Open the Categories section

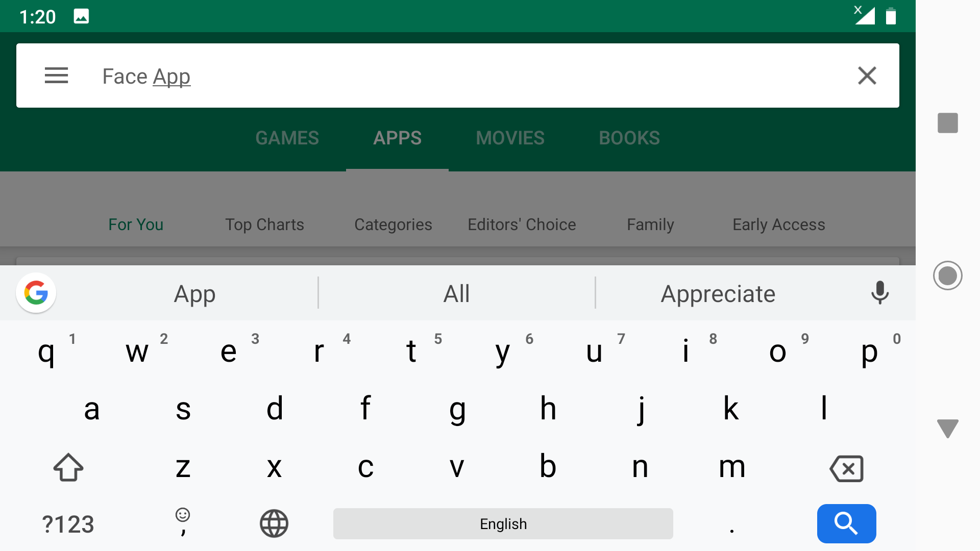(x=393, y=224)
